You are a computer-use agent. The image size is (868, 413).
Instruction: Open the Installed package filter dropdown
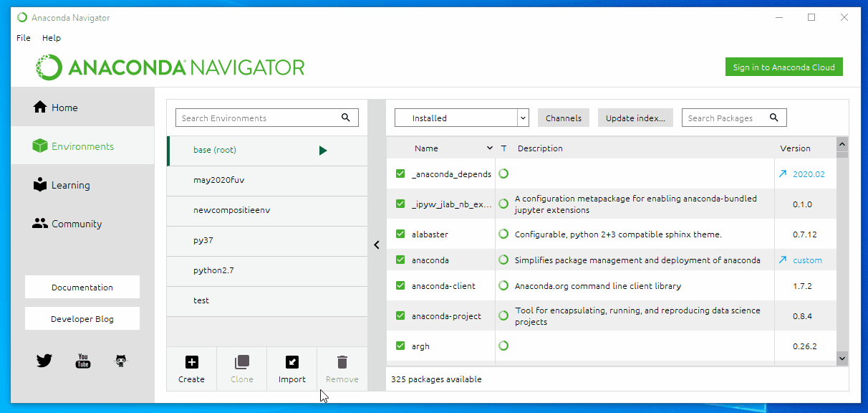(x=461, y=118)
